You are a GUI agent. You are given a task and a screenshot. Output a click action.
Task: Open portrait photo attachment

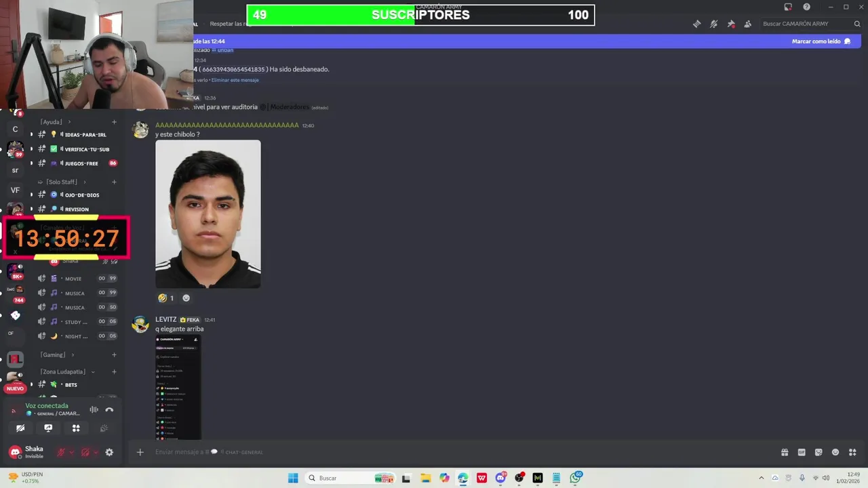tap(208, 214)
